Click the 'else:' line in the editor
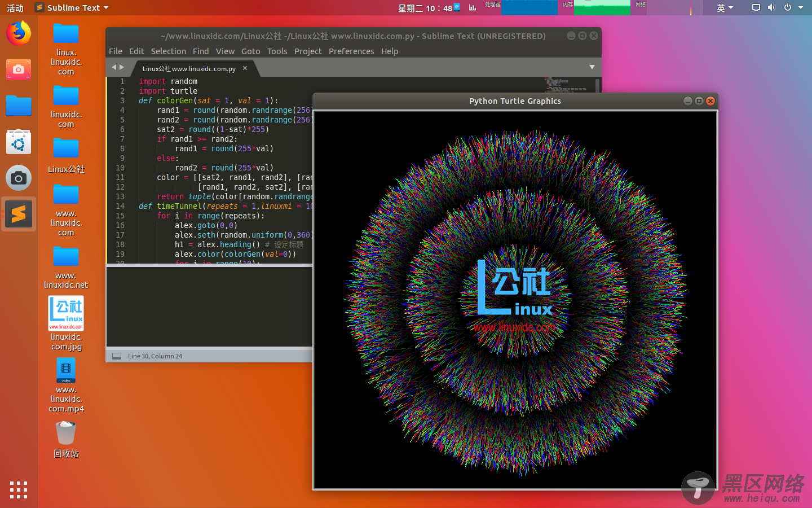812x508 pixels. point(167,158)
